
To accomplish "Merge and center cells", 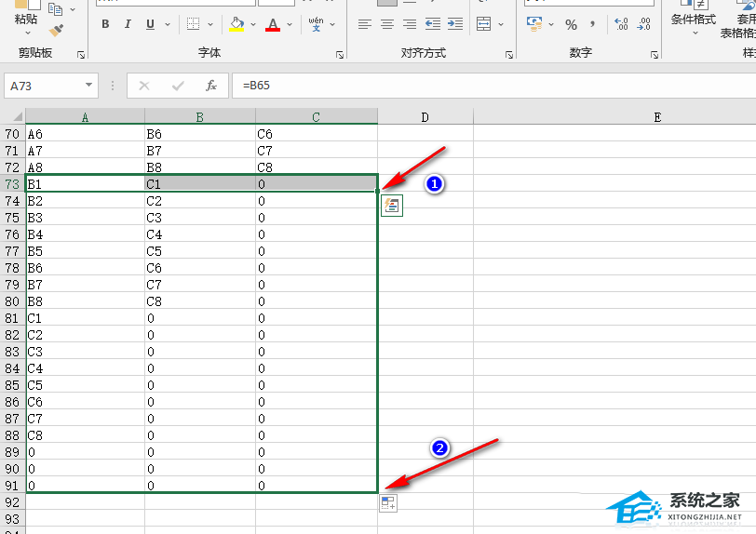I will click(x=483, y=24).
